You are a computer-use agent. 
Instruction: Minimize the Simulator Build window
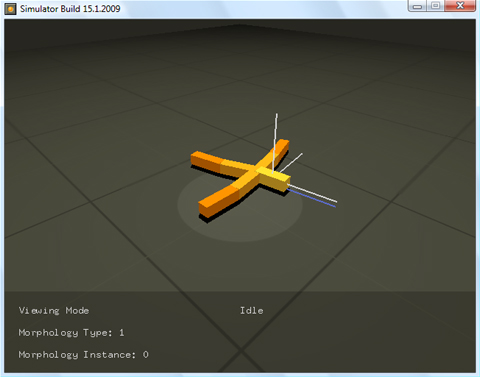coord(417,6)
